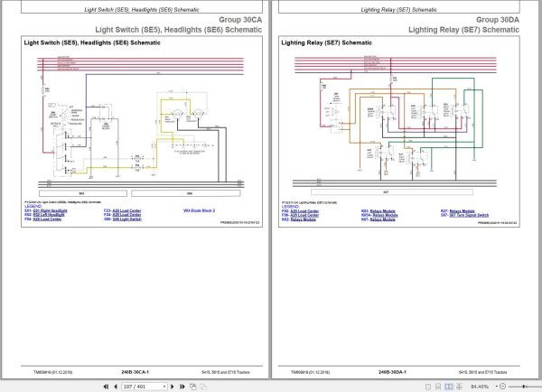
Task: Click page footer 240B-30CA-1
Action: coord(135,372)
